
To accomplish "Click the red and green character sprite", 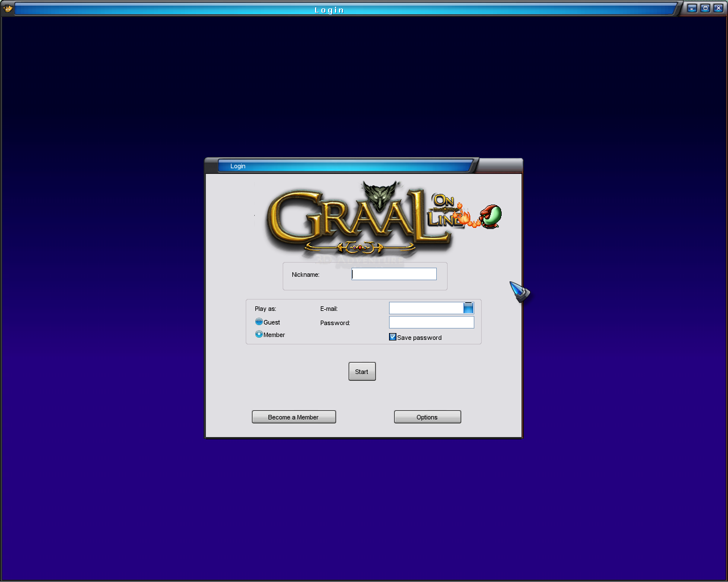I will [x=490, y=217].
